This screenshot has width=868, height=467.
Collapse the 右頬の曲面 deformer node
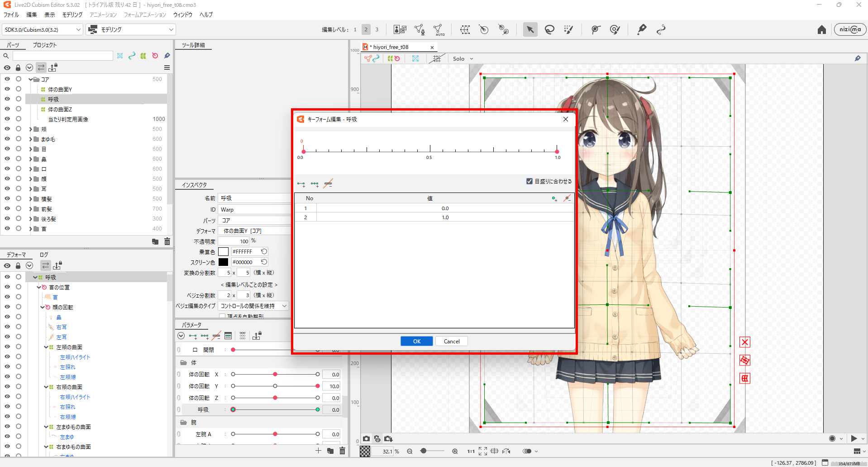click(46, 387)
